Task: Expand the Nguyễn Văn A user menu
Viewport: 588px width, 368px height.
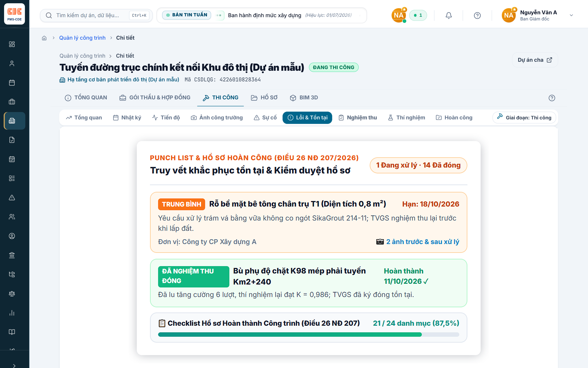Action: pyautogui.click(x=538, y=15)
